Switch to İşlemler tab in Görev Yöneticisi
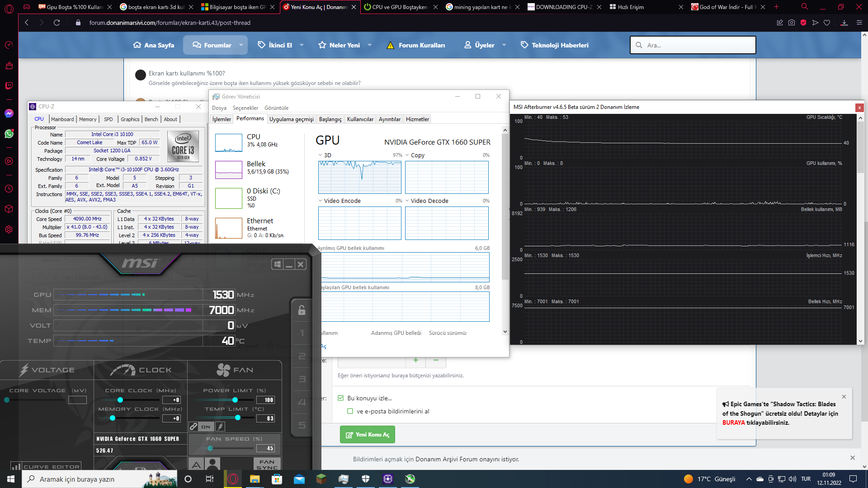Image resolution: width=868 pixels, height=488 pixels. click(222, 119)
